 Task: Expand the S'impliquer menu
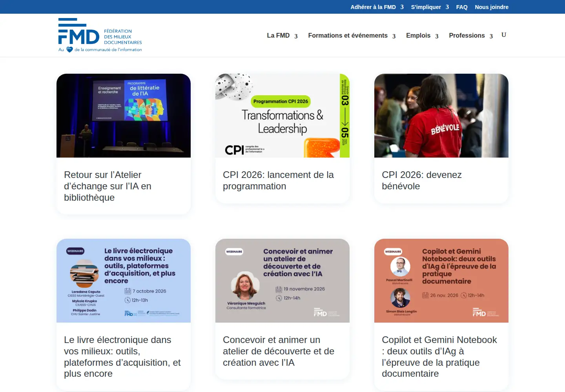(x=430, y=7)
